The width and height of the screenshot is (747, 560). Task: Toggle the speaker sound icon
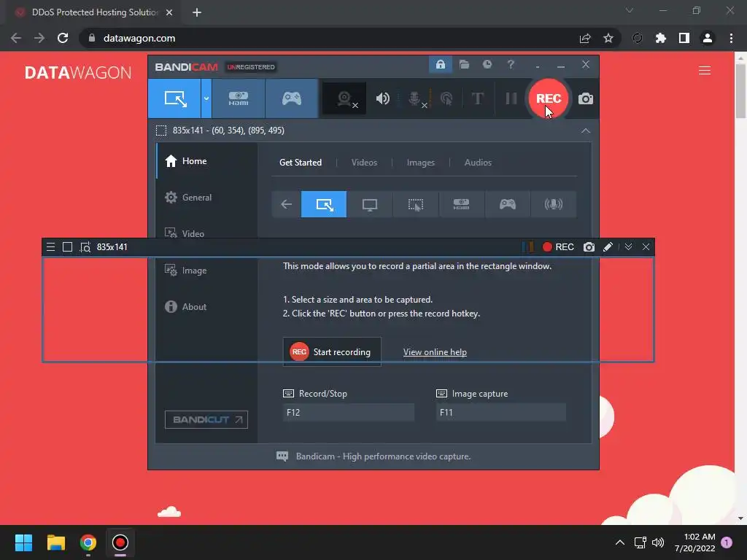(x=382, y=98)
